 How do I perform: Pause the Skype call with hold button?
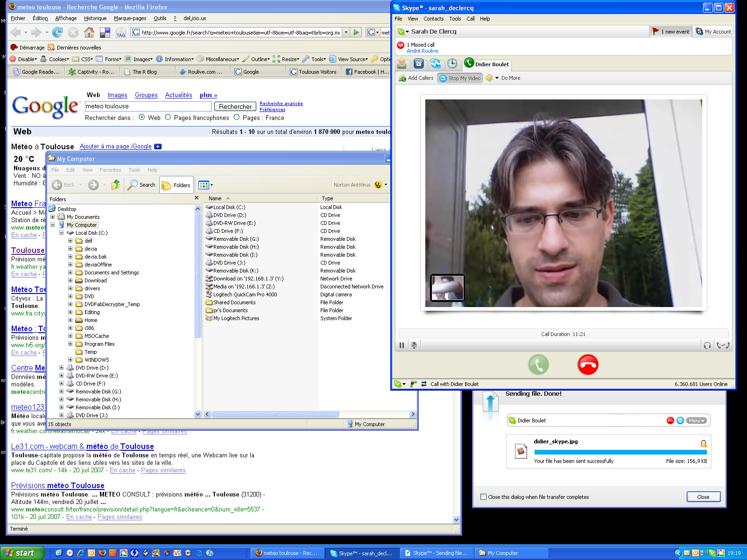point(402,345)
